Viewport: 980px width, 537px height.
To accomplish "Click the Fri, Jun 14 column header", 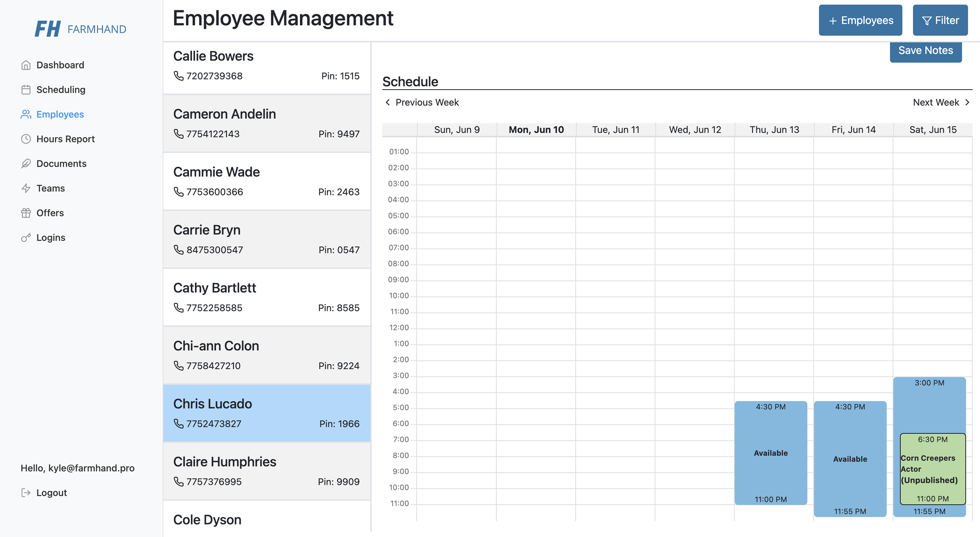I will (x=853, y=130).
